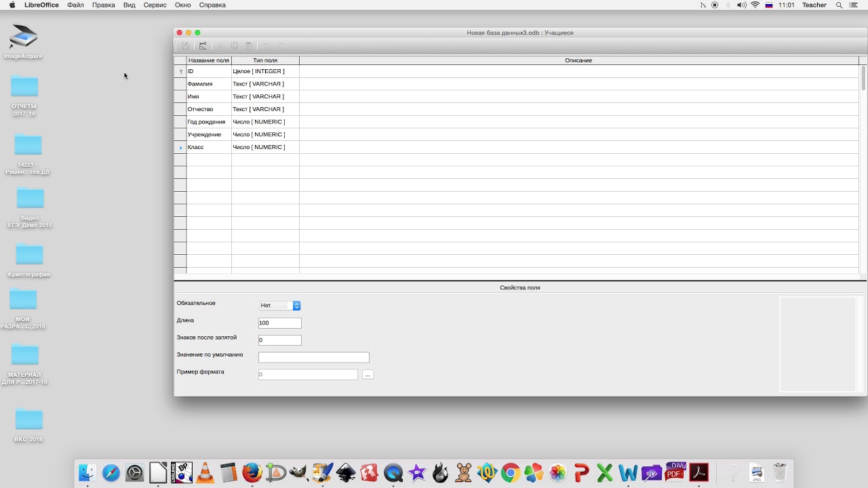This screenshot has width=868, height=488.
Task: Click the Знаков после запятой input field
Action: coord(279,340)
